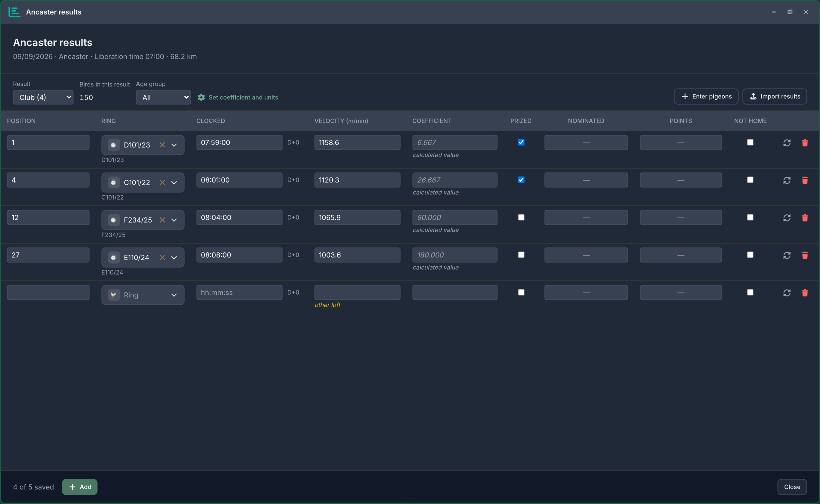Click the refresh icon in the F234/25 row

pyautogui.click(x=787, y=218)
